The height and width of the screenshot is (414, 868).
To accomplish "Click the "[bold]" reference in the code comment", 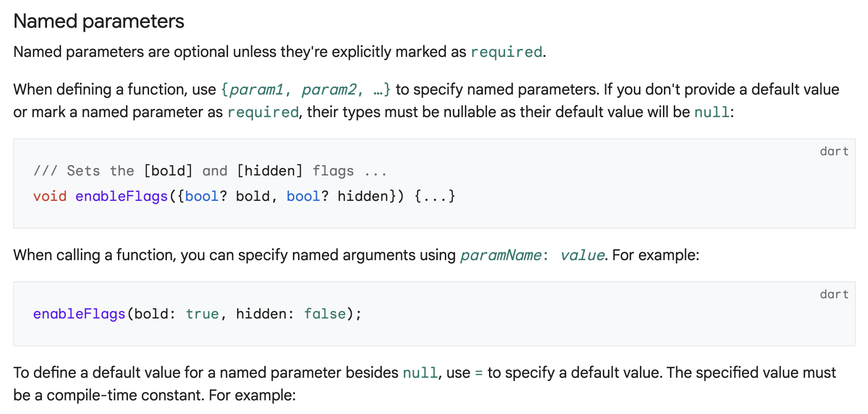I will (168, 171).
